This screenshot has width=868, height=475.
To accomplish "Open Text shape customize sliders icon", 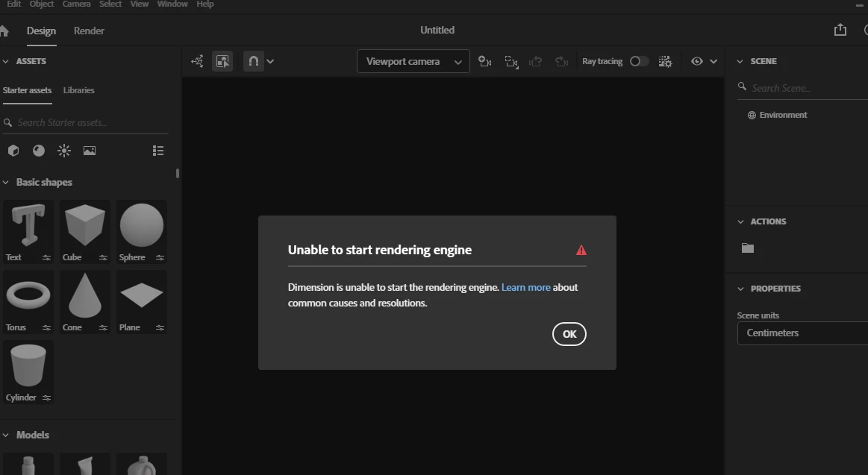I will point(46,258).
